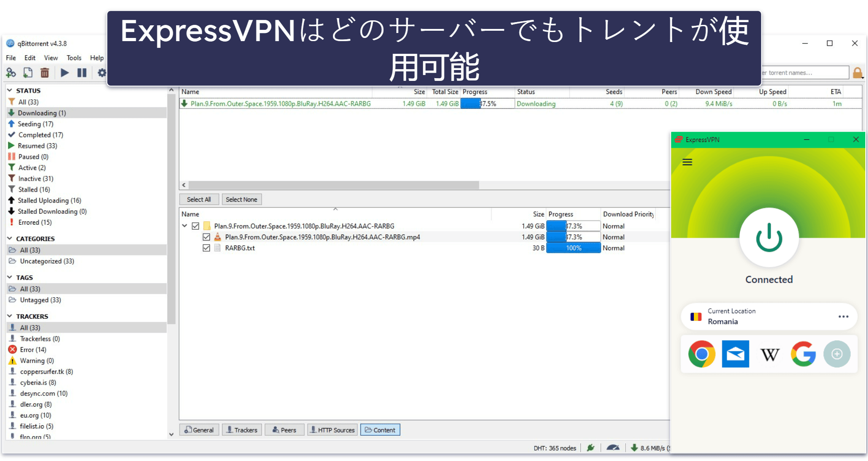Open the ExpressVPN hamburger menu
Viewport: 868px width, 461px height.
point(687,162)
